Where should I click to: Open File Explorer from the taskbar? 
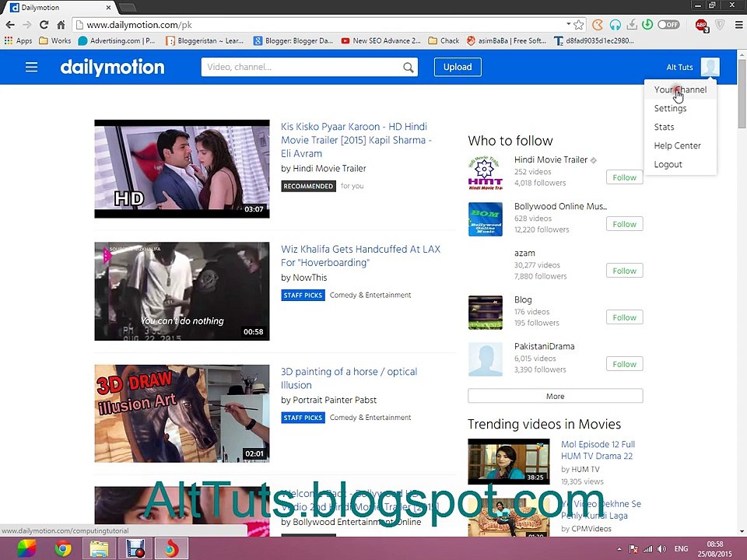point(99,549)
